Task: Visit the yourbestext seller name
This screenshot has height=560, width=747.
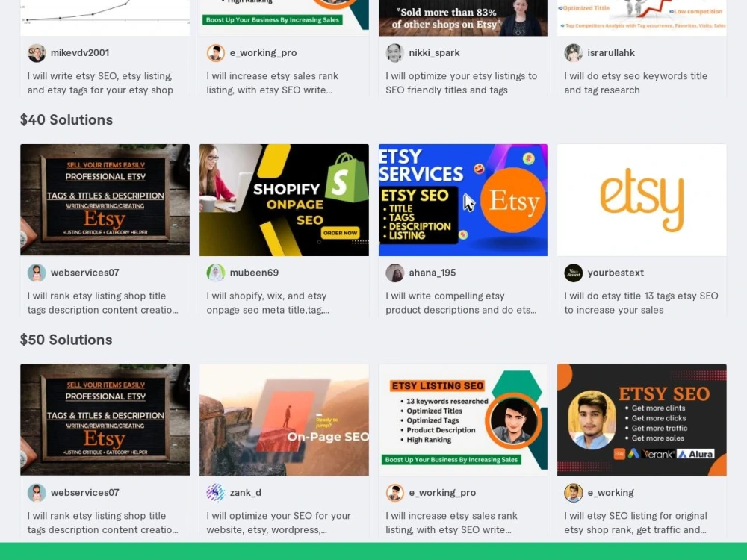Action: [616, 273]
